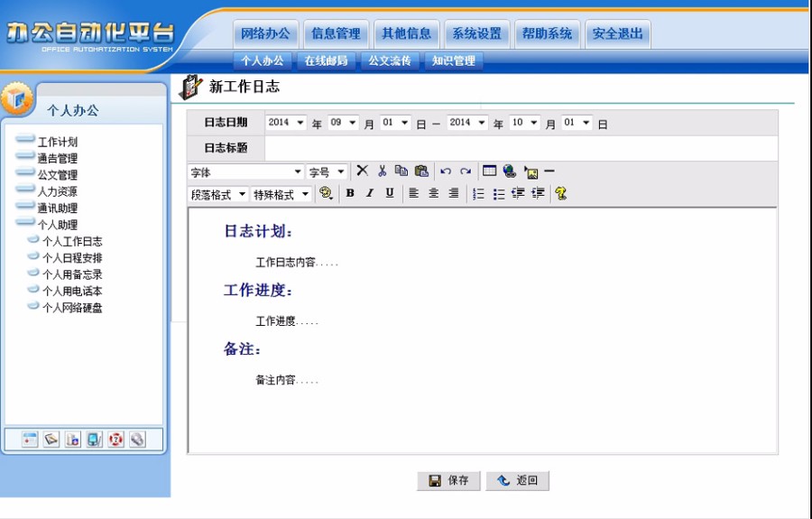Open the 其他信息 top tab

(407, 34)
